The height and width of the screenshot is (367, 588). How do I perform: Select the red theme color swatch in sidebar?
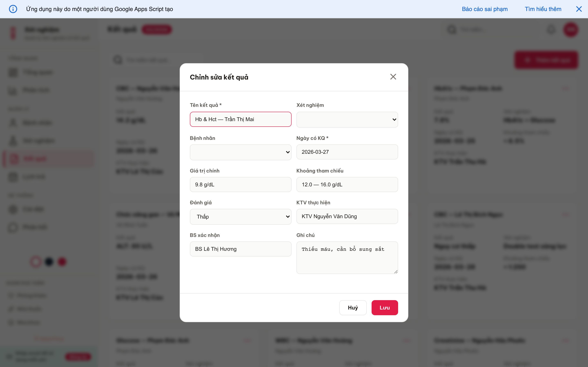click(x=62, y=261)
